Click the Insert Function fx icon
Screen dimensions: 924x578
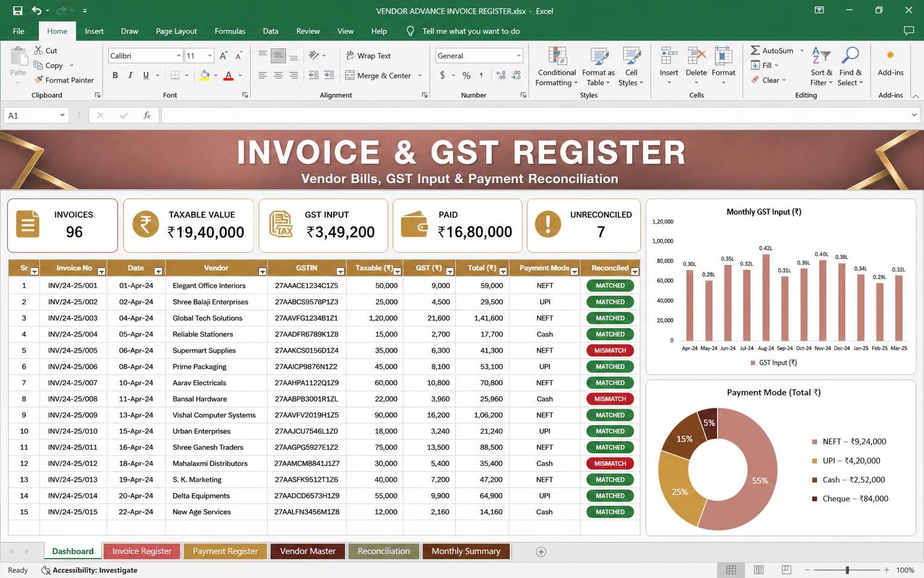147,115
